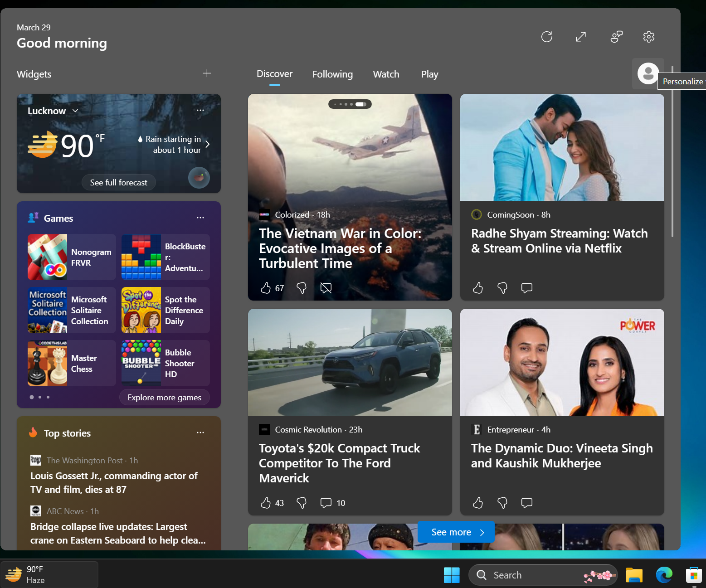Click the profile Personalize icon
The width and height of the screenshot is (706, 588).
coord(648,74)
